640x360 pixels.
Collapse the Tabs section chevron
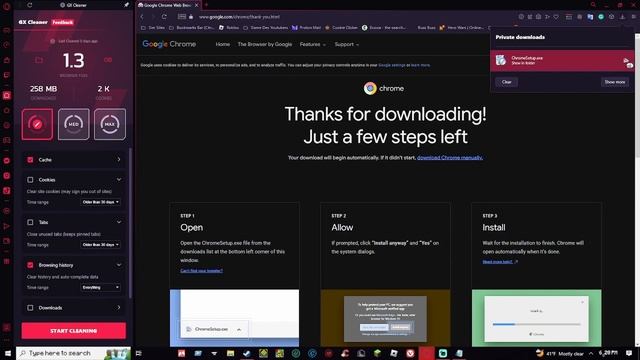tap(119, 222)
